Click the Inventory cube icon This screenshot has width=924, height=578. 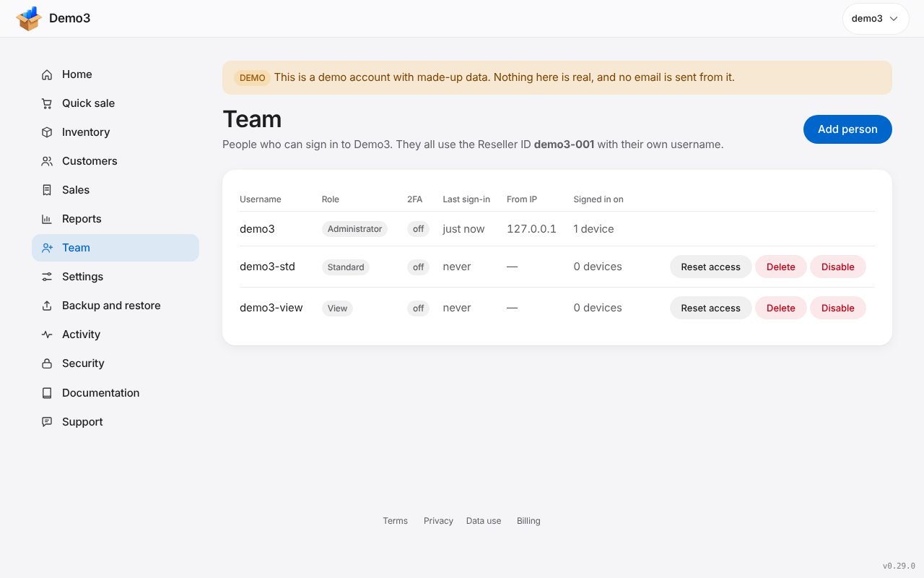47,132
